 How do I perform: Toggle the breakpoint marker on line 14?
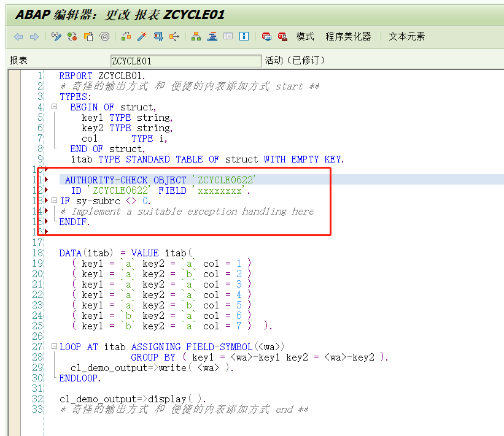tap(46, 211)
